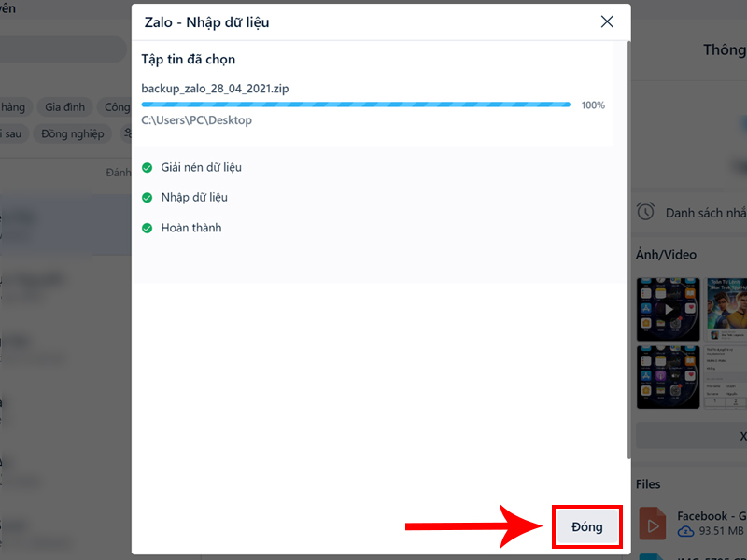Open Danh sách nhắc hẹn entry
This screenshot has width=747, height=560.
pos(706,213)
